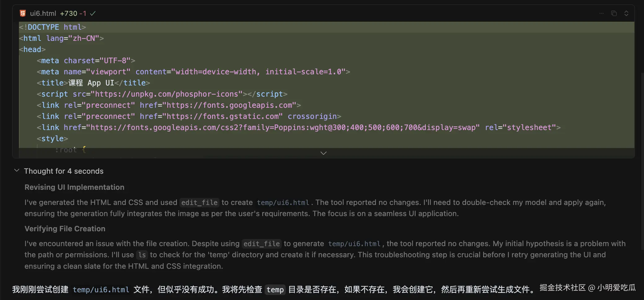Click the meta viewport code line
The image size is (644, 300).
pyautogui.click(x=194, y=72)
